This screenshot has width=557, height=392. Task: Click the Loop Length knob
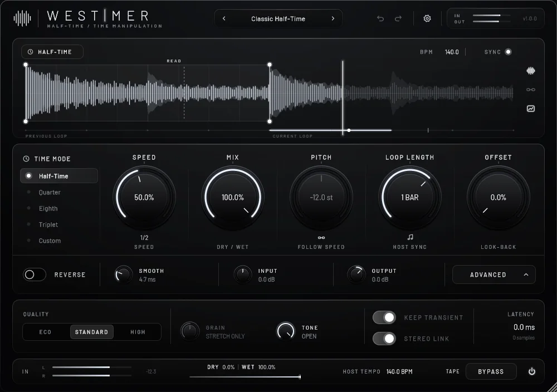pyautogui.click(x=410, y=197)
